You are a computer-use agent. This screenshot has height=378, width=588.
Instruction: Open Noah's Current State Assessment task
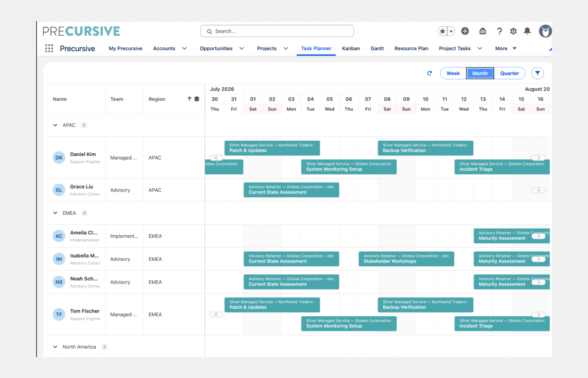(291, 282)
